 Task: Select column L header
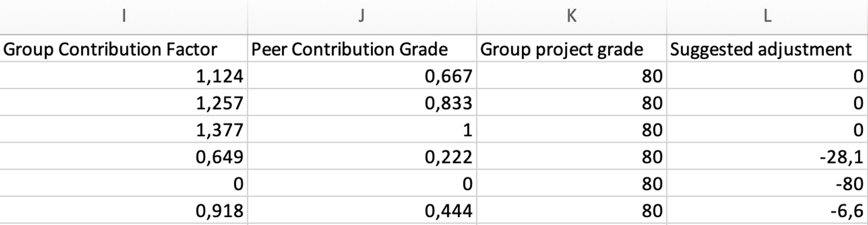tap(767, 17)
